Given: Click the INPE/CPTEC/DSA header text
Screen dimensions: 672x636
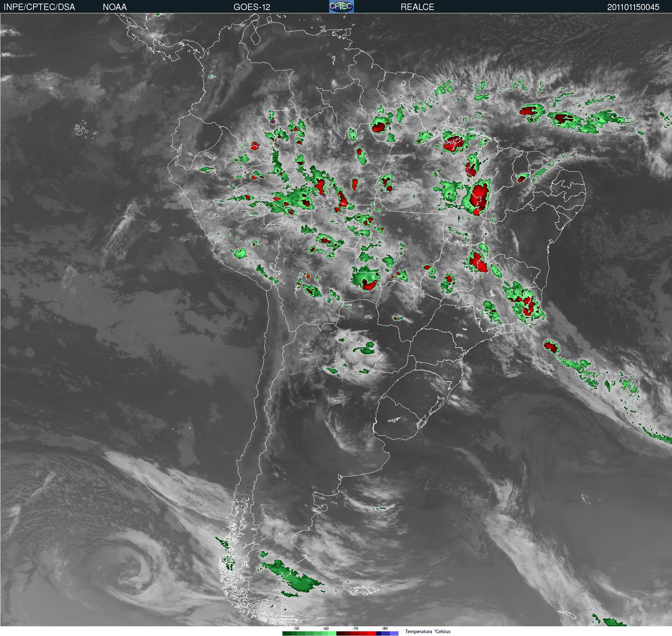Looking at the screenshot, I should coord(39,7).
